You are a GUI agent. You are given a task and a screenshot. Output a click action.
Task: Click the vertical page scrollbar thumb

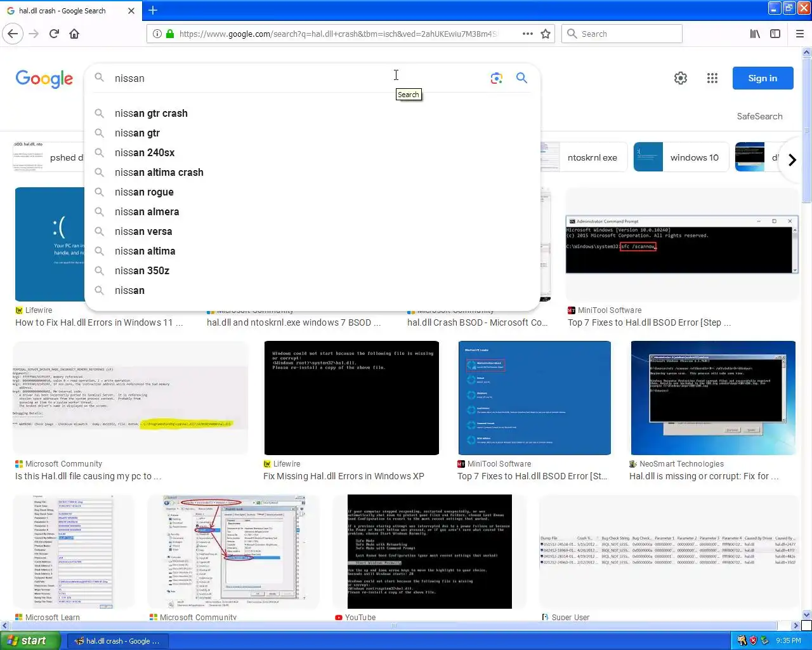click(806, 131)
